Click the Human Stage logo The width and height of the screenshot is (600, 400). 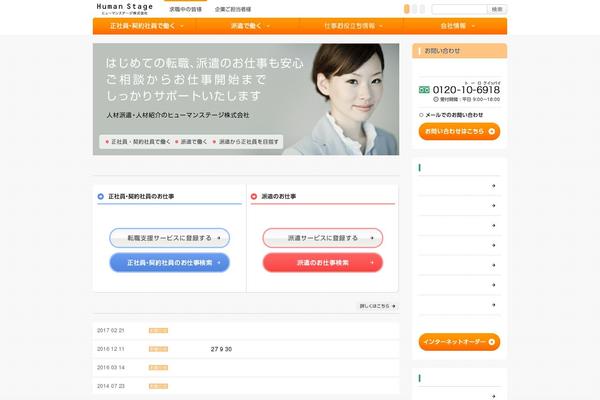point(124,8)
